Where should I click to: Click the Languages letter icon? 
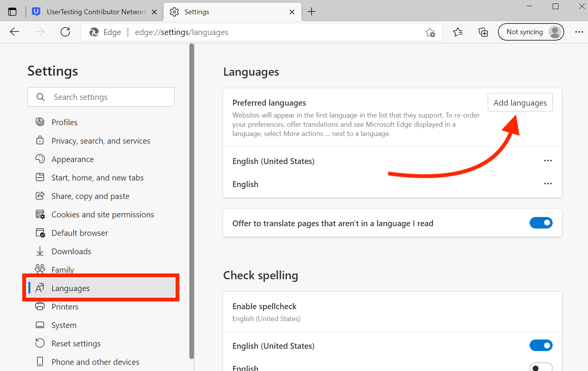point(40,288)
